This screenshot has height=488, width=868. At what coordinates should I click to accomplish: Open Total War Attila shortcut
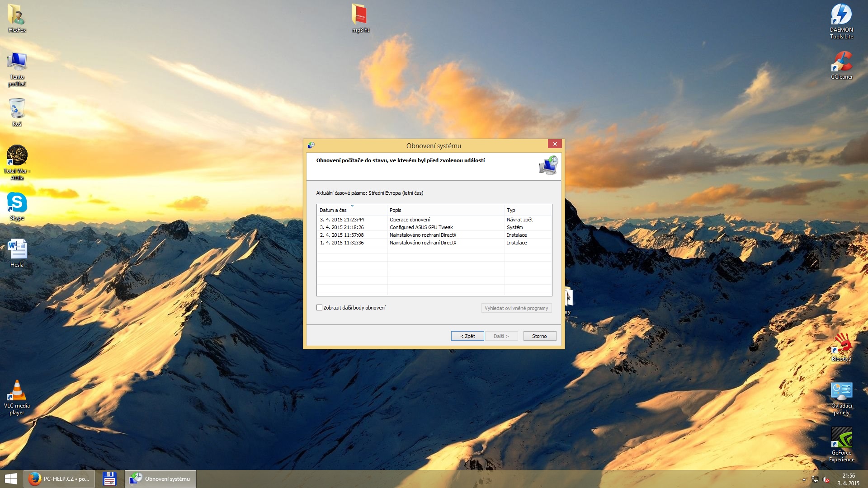pos(17,156)
